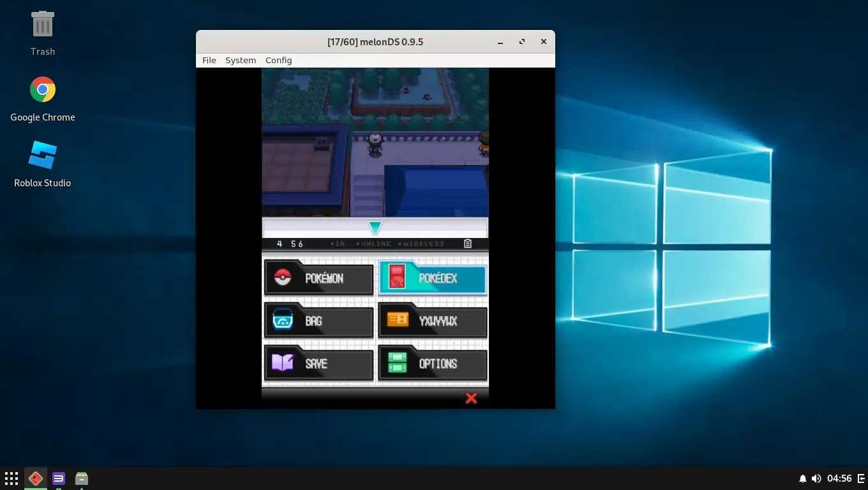Maximize the melonDS window

pyautogui.click(x=522, y=41)
